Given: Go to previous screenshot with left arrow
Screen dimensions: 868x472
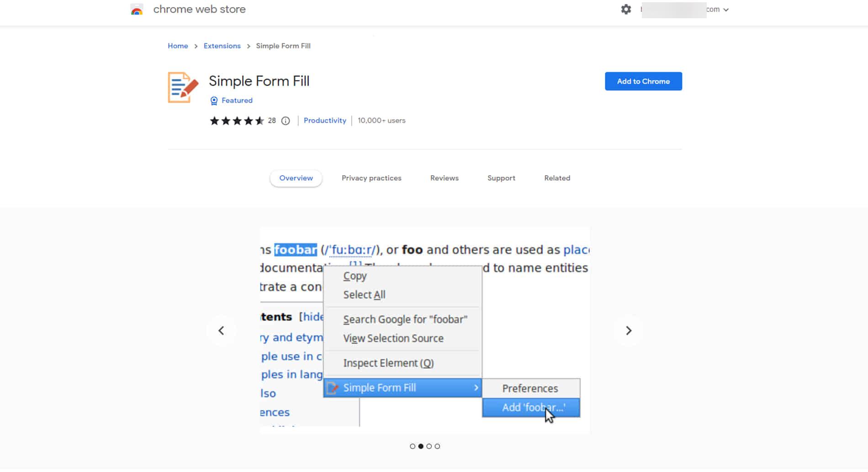Looking at the screenshot, I should (221, 330).
